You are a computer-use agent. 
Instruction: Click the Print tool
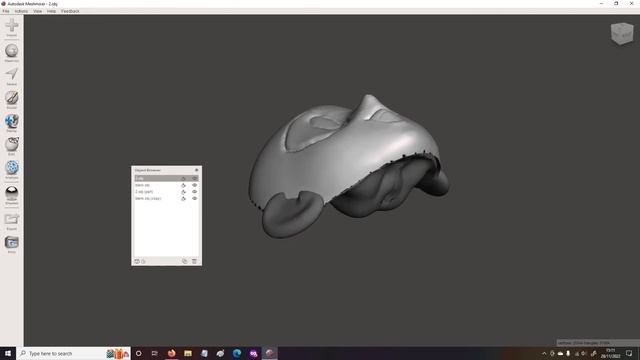pos(11,244)
